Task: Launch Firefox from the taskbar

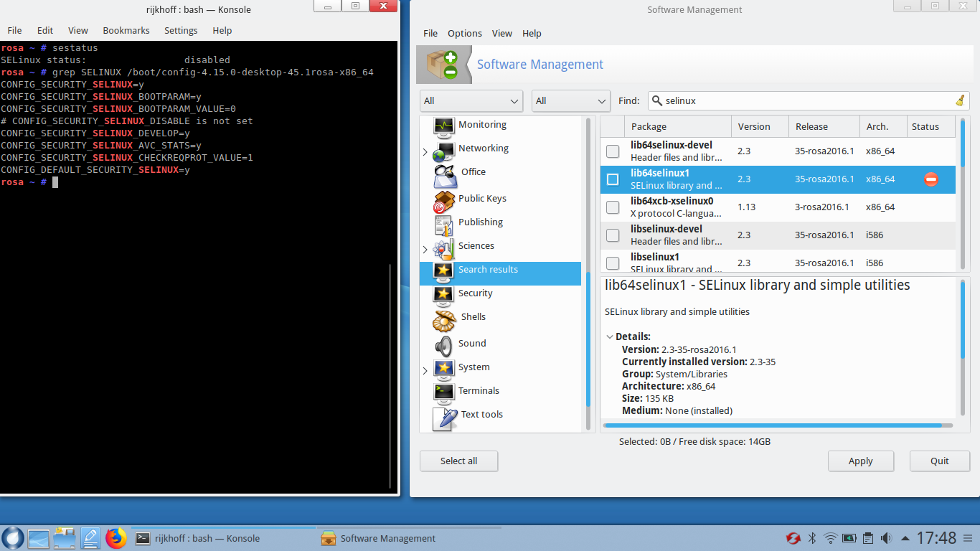Action: point(116,538)
